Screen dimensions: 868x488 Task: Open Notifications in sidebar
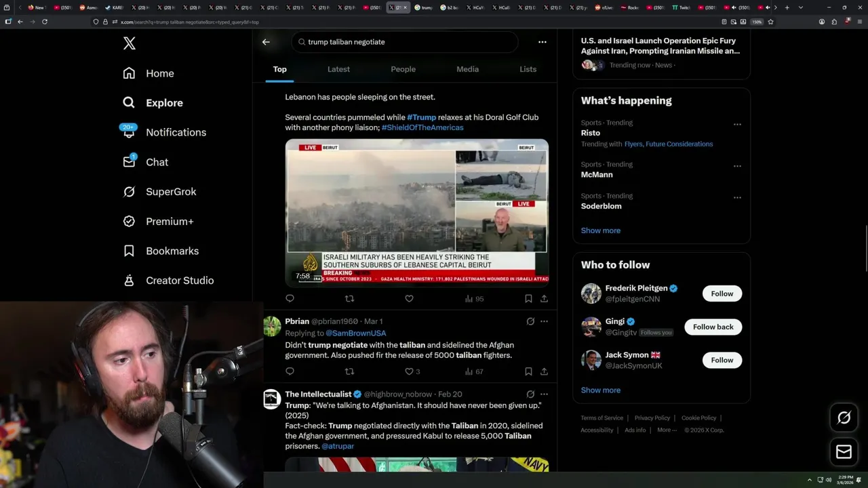(164, 132)
